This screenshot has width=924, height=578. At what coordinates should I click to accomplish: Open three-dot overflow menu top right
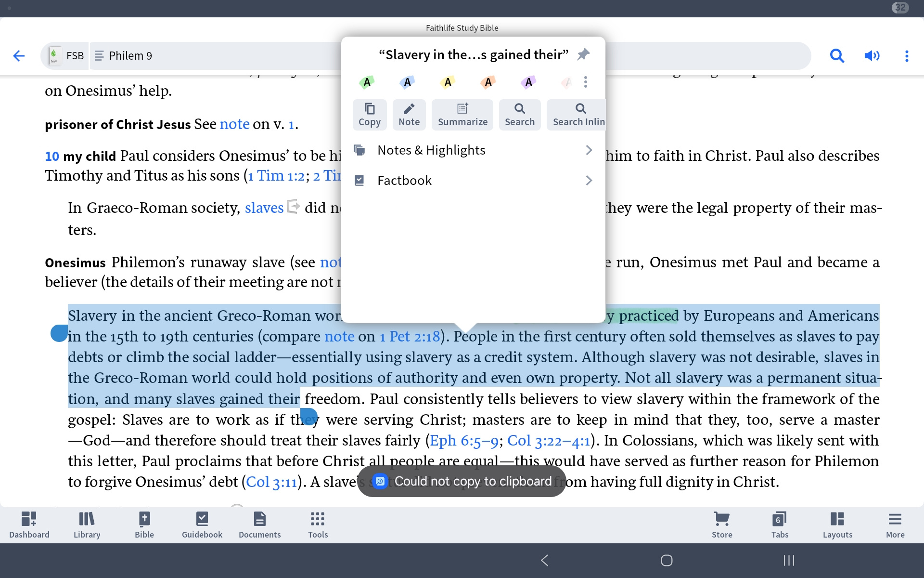907,56
